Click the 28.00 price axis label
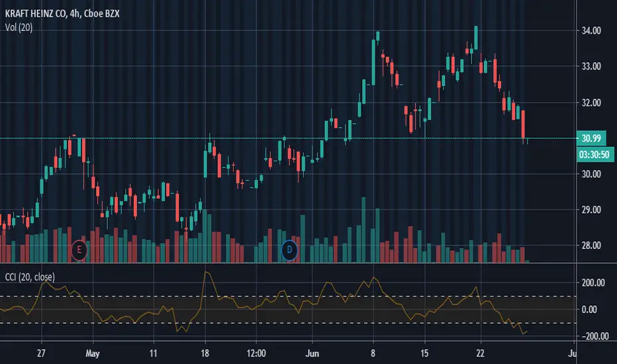The width and height of the screenshot is (617, 364). [591, 246]
